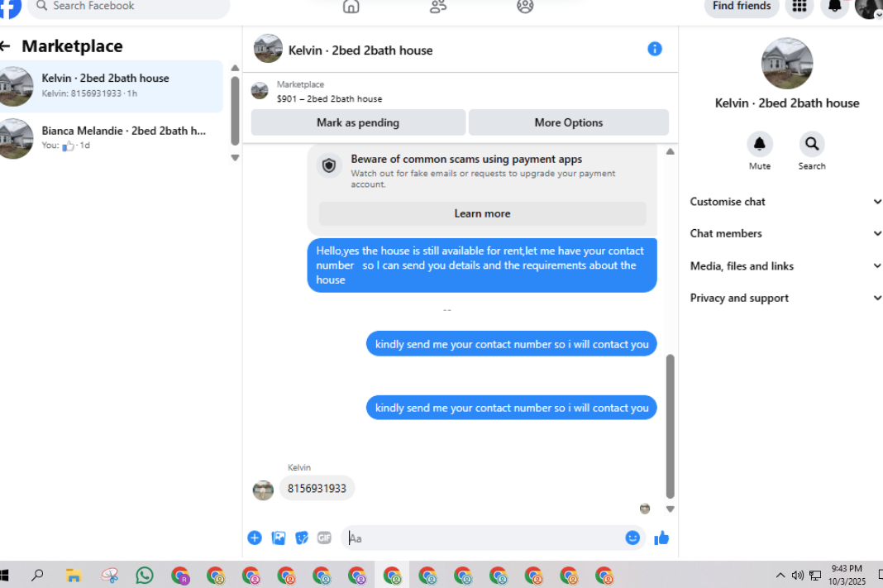
Task: Click the message starting 'Hello,yes the house'
Action: point(482,265)
